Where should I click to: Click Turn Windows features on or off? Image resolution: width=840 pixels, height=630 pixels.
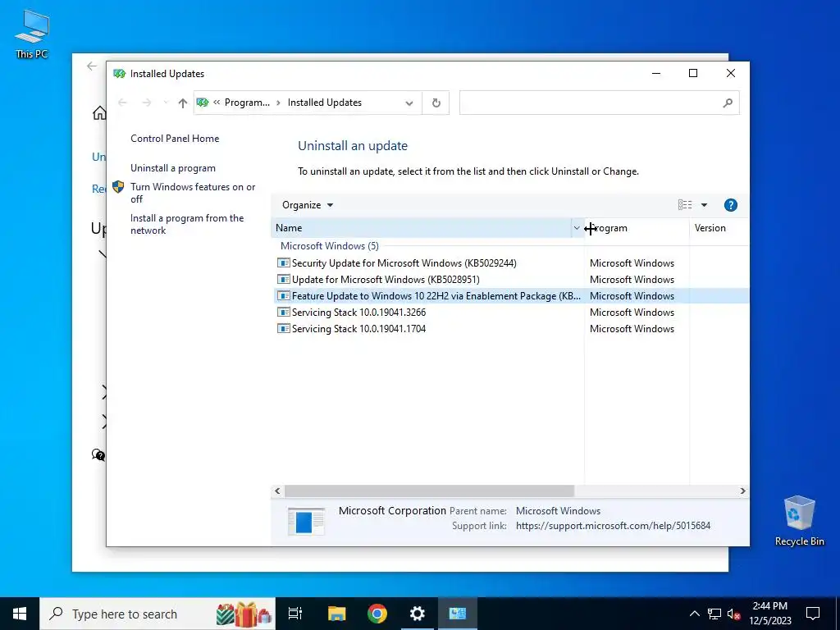point(193,193)
